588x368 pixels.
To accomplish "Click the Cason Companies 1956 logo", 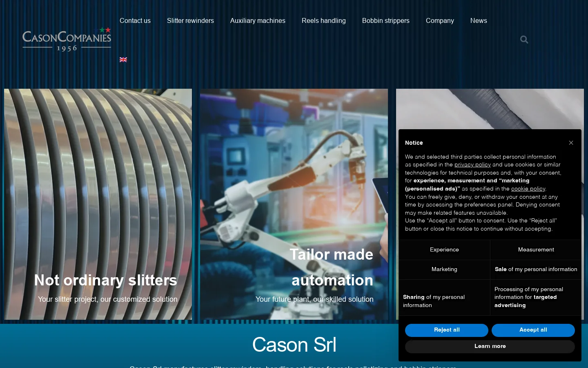I will pyautogui.click(x=67, y=40).
